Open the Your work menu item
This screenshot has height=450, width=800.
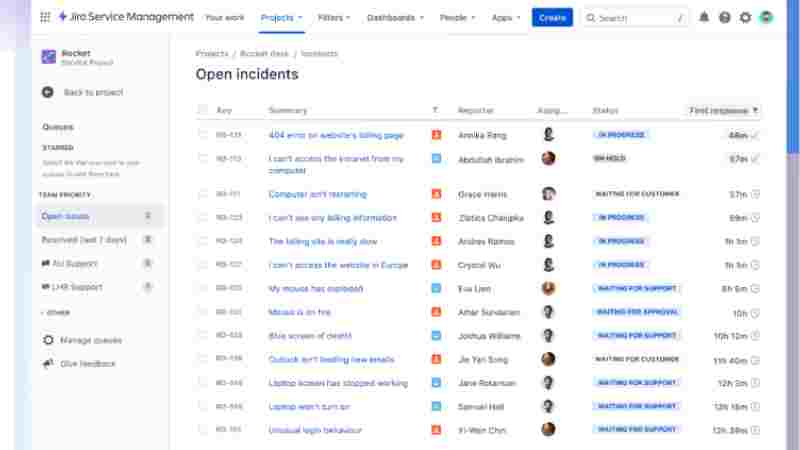[x=226, y=17]
